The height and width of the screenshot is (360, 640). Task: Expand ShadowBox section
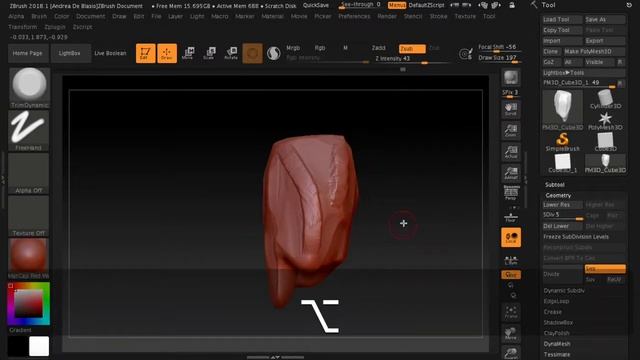[x=558, y=322]
